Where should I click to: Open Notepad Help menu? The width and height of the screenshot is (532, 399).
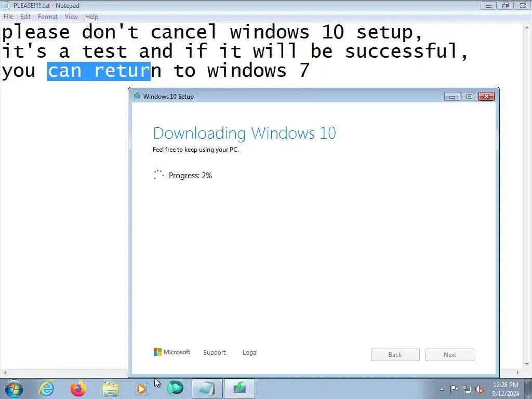click(91, 16)
